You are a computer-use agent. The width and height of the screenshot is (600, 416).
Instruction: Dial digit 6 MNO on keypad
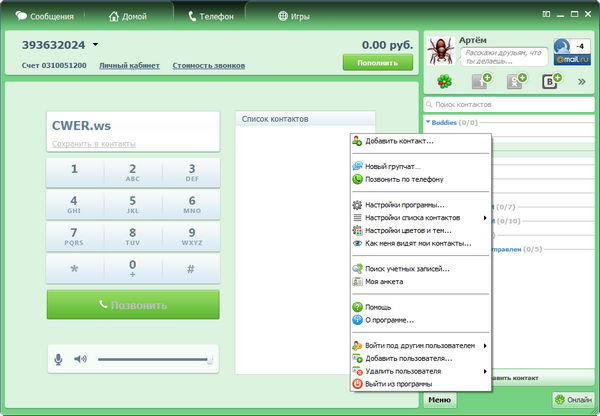point(192,205)
